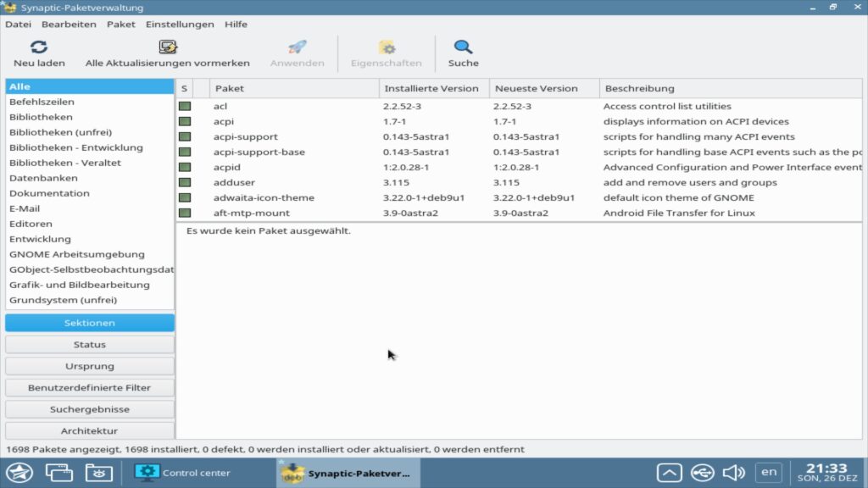
Task: Click the Neu laden reload icon
Action: [39, 47]
